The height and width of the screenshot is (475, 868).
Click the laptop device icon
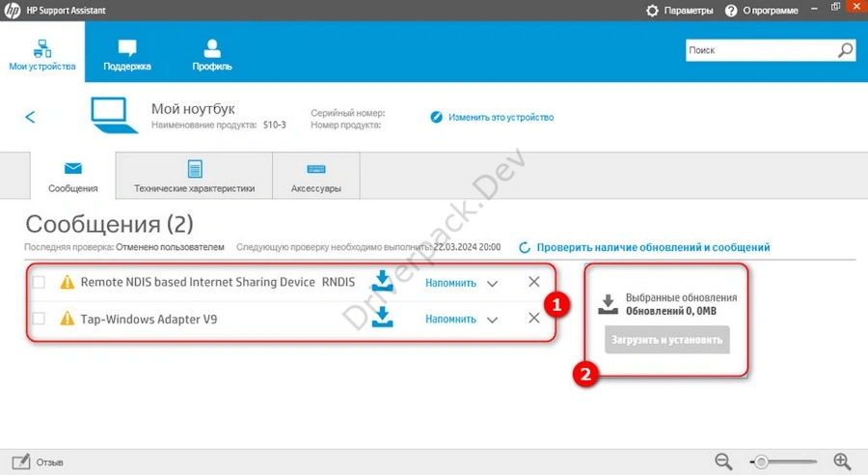(114, 115)
